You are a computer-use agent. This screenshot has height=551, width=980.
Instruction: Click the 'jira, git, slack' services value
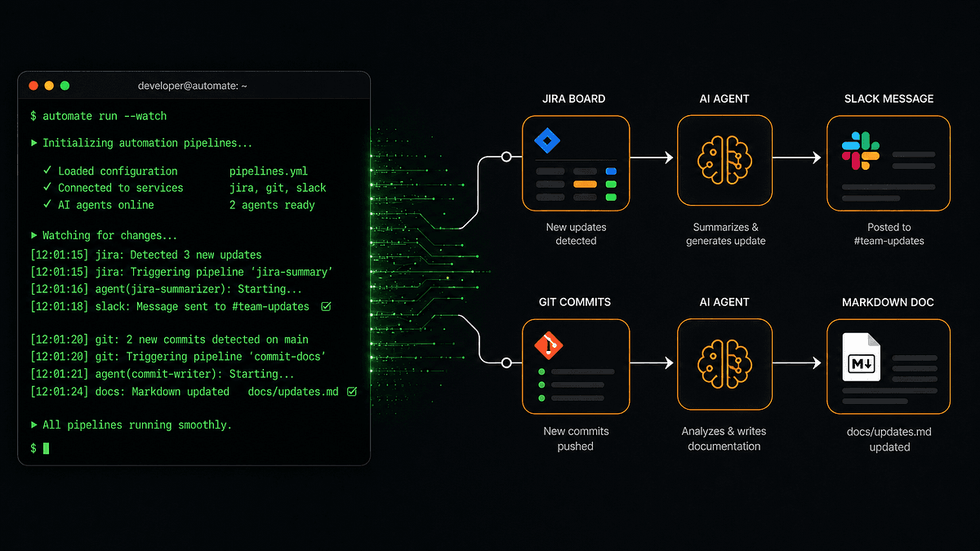278,188
